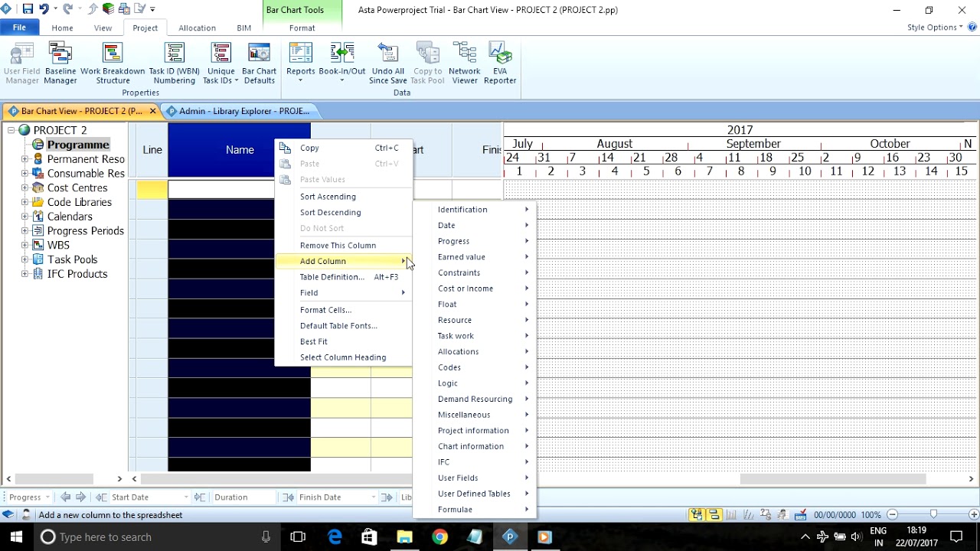Open Microsoft Edge from taskbar
This screenshot has width=980, height=551.
[x=335, y=537]
